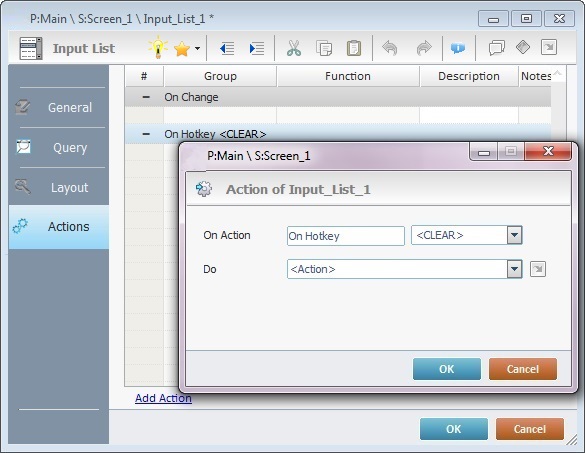585x453 pixels.
Task: Click OK in the Action dialog
Action: click(x=447, y=369)
